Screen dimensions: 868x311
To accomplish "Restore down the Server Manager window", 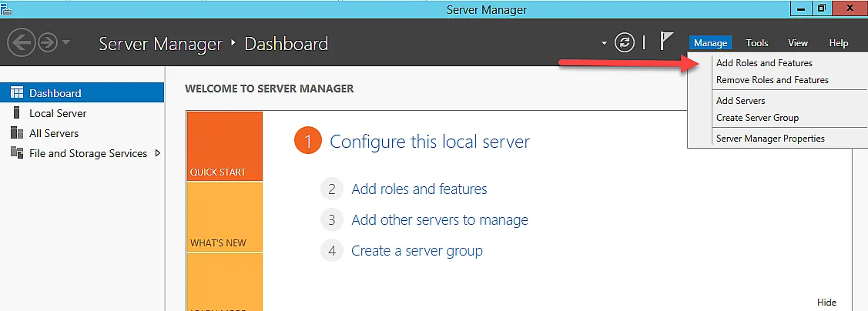I will point(822,9).
